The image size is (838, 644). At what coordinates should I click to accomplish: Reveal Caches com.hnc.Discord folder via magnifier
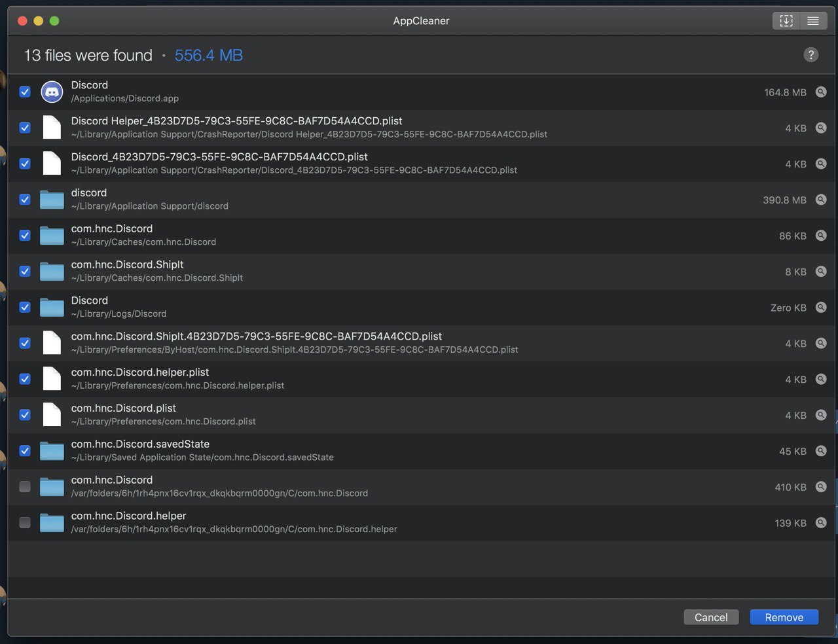[x=821, y=236]
